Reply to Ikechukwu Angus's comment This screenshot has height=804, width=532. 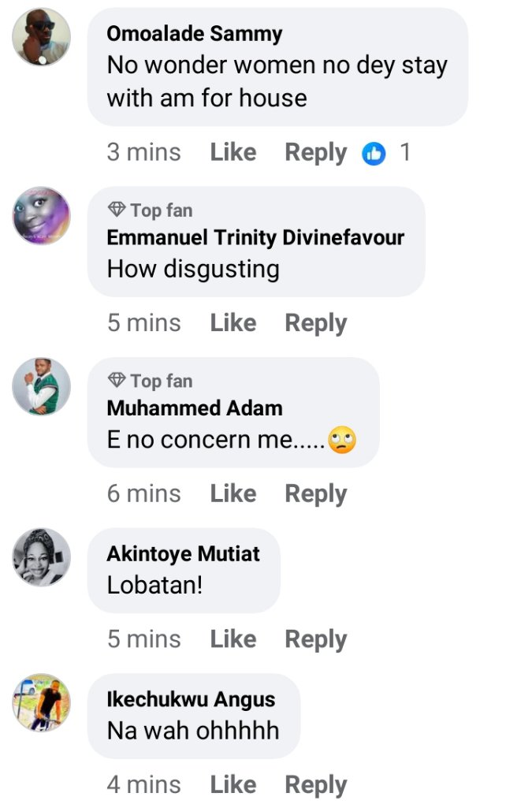click(x=315, y=785)
